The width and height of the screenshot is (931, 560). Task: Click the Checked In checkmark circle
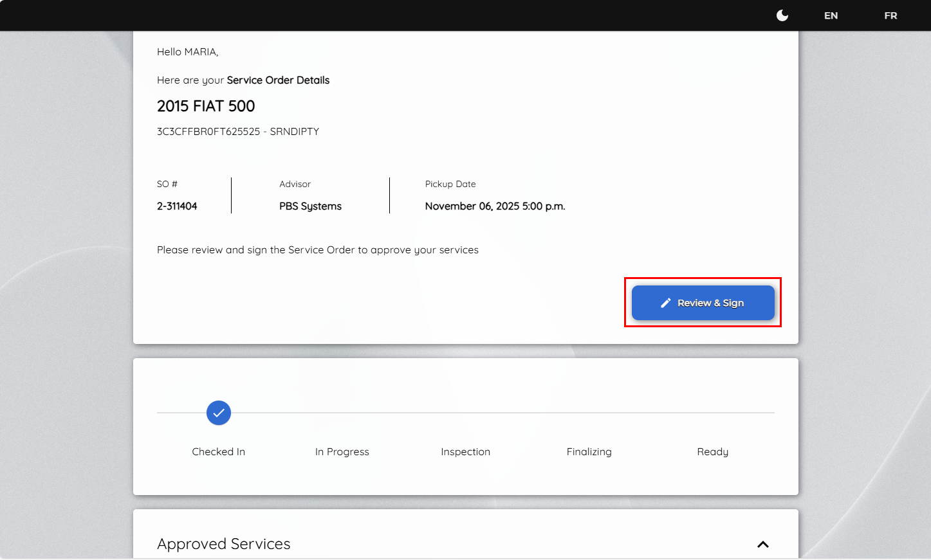(x=219, y=413)
